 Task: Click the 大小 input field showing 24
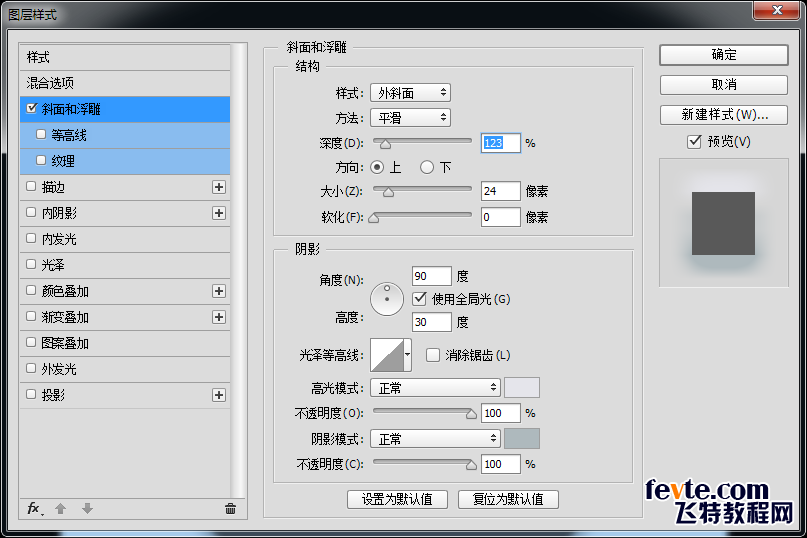point(501,191)
